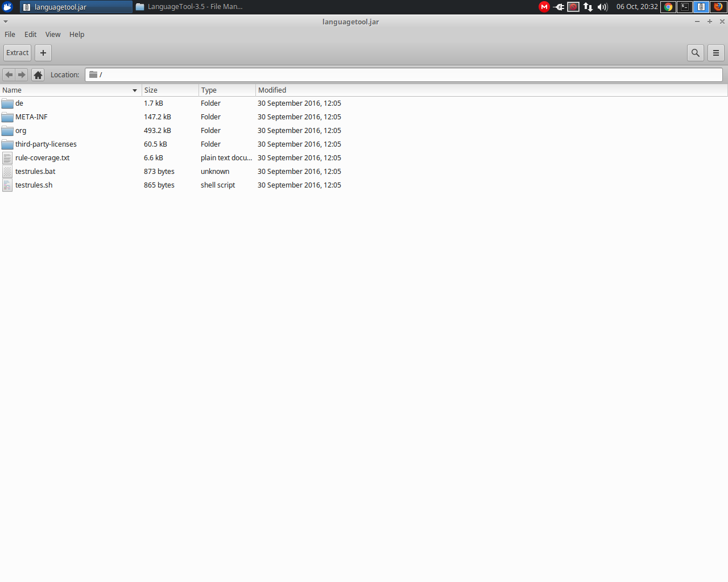This screenshot has height=582, width=728.
Task: Launch Google Chrome from the panel
Action: [668, 7]
